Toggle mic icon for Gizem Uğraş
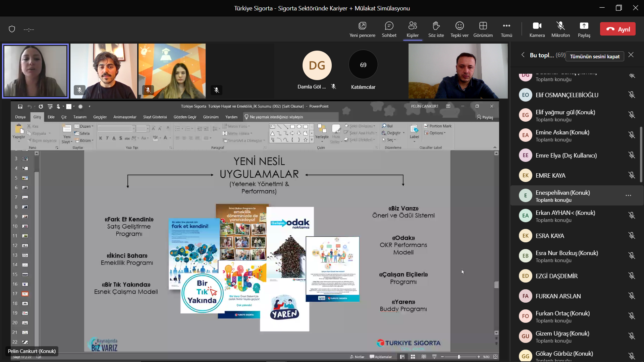 (x=632, y=336)
